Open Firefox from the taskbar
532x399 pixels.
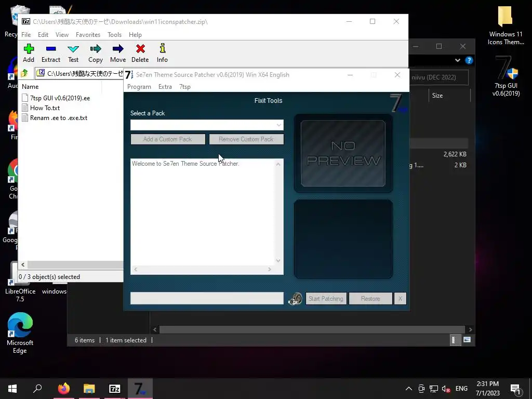[x=63, y=389]
